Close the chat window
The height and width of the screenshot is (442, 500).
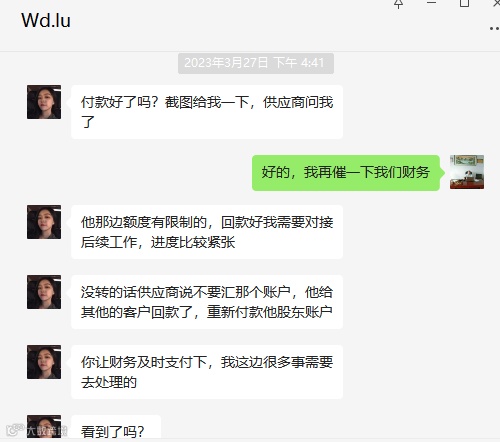(497, 3)
